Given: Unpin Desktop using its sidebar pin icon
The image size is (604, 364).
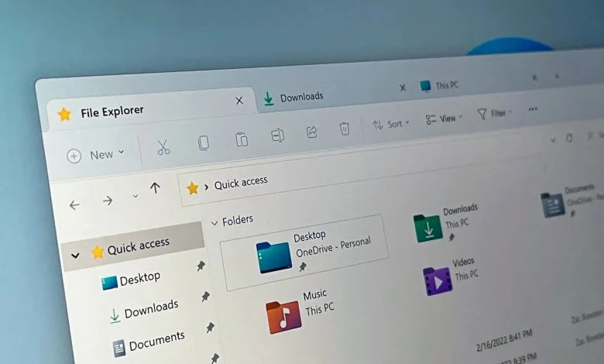Looking at the screenshot, I should [x=201, y=266].
